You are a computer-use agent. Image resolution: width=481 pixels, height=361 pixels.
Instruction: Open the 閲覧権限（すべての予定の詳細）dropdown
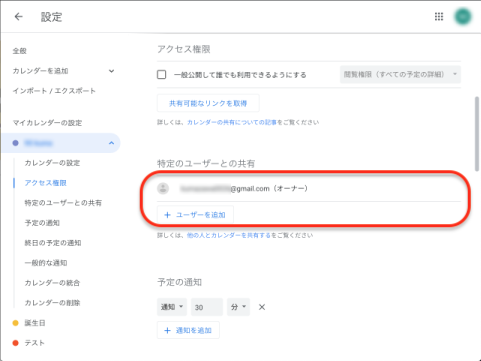click(x=400, y=74)
